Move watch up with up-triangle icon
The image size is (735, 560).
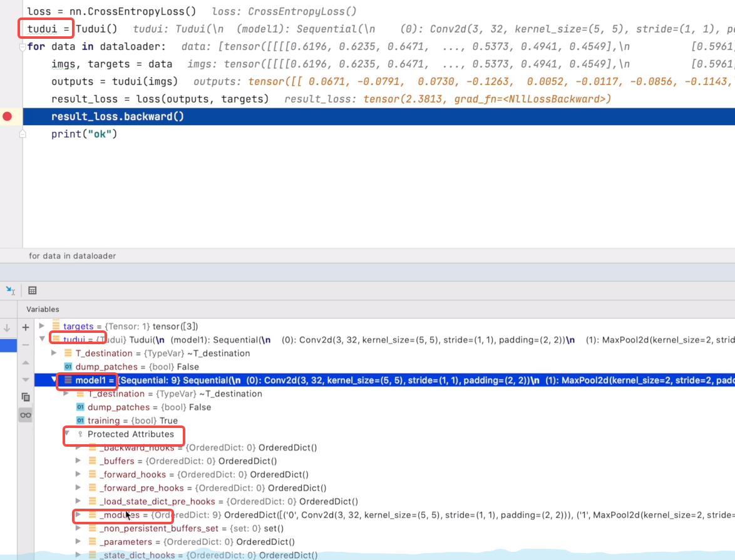(x=26, y=362)
